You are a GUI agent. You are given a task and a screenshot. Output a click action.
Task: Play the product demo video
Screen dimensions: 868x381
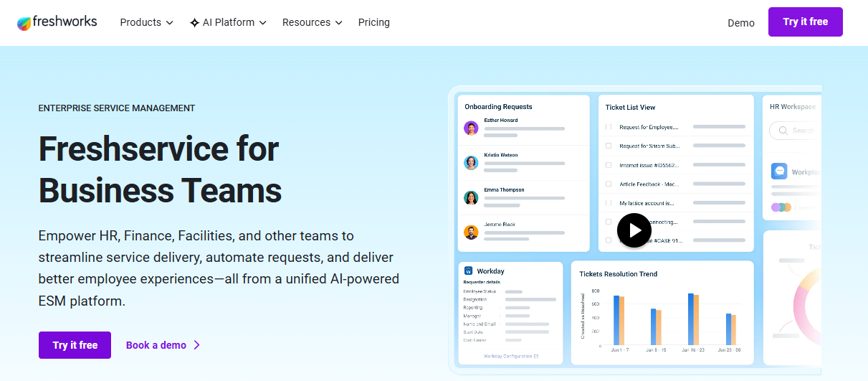coord(634,230)
